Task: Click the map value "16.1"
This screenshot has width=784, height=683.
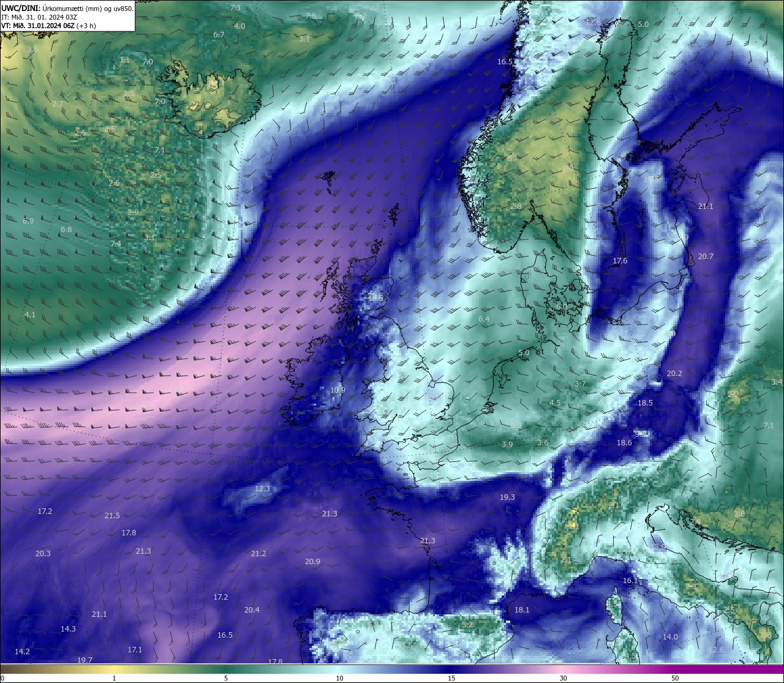Action: click(630, 580)
